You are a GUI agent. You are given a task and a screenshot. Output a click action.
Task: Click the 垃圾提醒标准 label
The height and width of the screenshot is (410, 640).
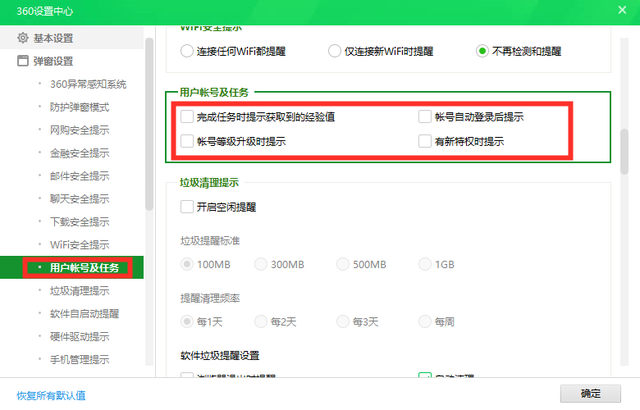pyautogui.click(x=210, y=241)
